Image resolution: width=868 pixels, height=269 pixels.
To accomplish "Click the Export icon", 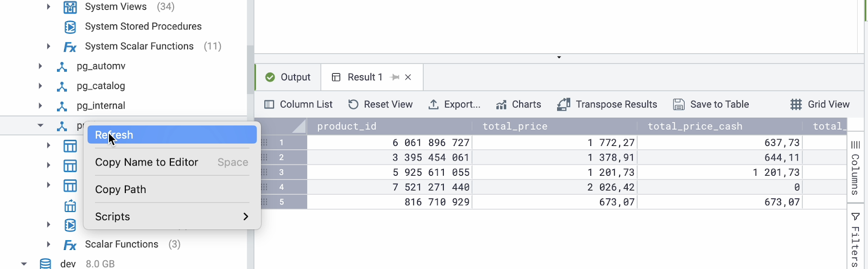I will point(433,105).
